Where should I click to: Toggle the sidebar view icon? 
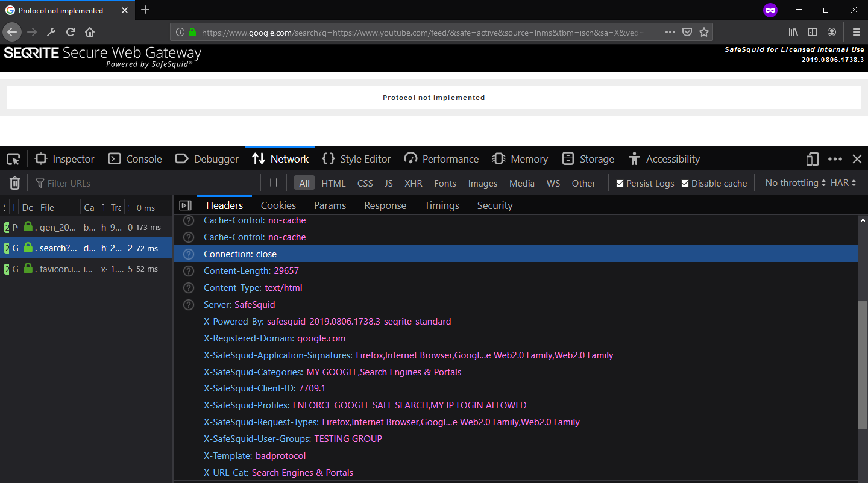(813, 32)
